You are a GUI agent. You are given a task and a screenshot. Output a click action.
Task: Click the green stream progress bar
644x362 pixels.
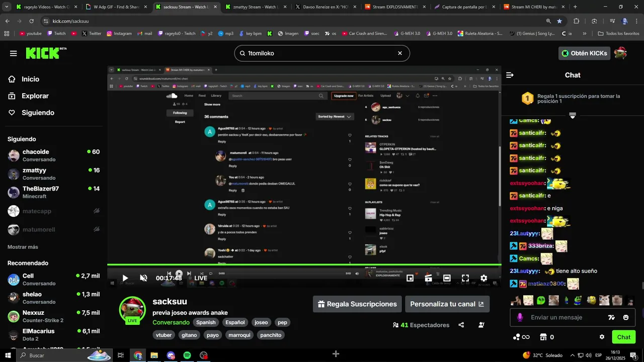point(304,265)
